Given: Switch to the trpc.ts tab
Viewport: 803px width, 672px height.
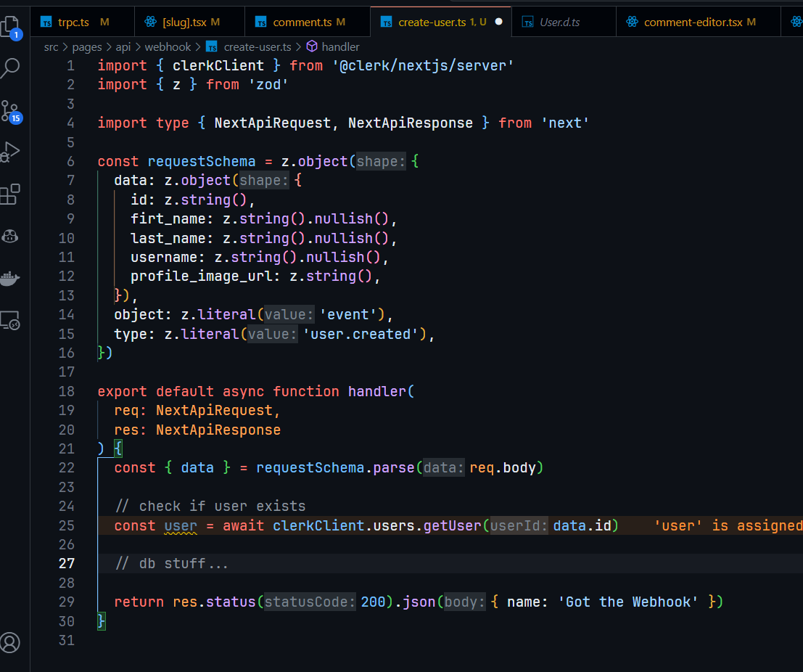Looking at the screenshot, I should [x=73, y=22].
